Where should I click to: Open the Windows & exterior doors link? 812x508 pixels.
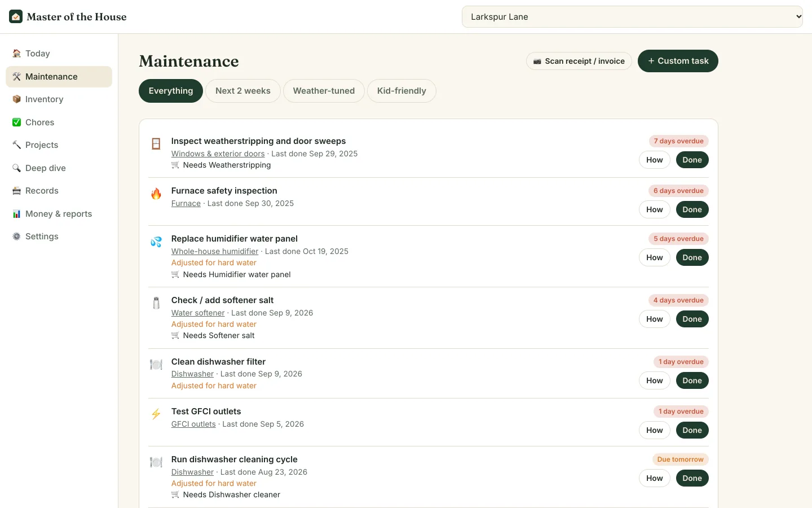click(x=218, y=154)
